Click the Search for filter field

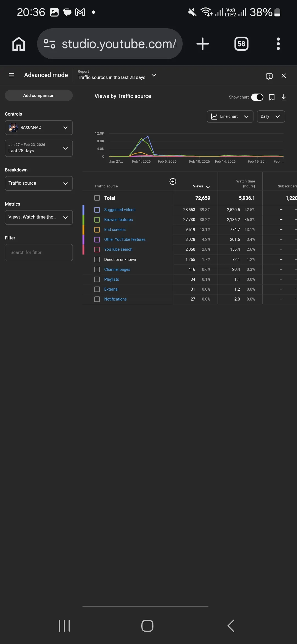[39, 252]
